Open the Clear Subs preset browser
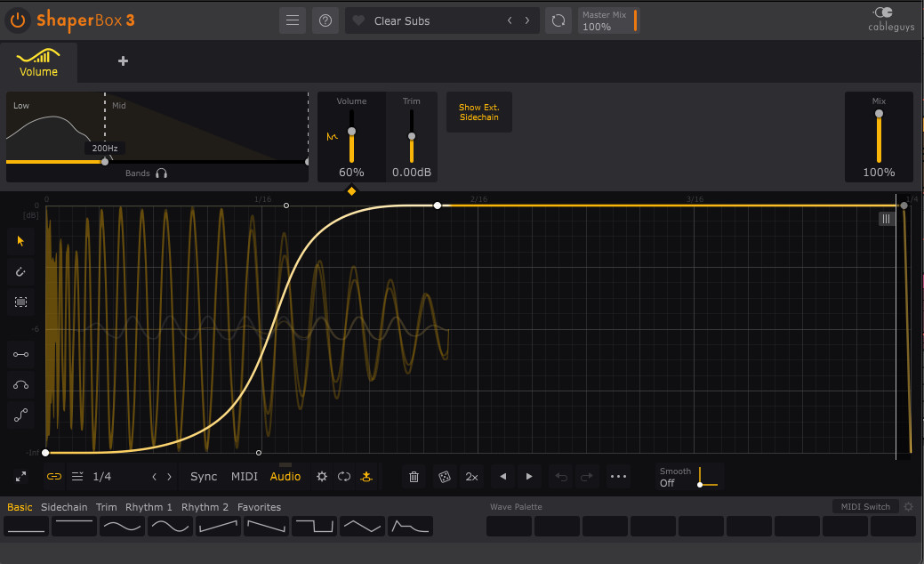 point(402,20)
